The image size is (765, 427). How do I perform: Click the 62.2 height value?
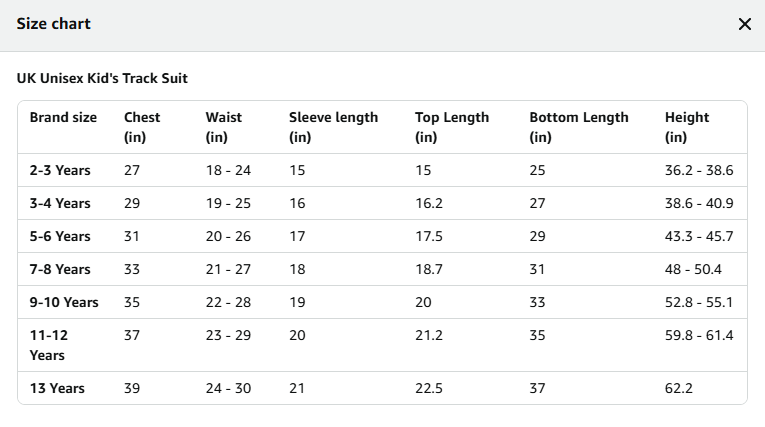[679, 388]
